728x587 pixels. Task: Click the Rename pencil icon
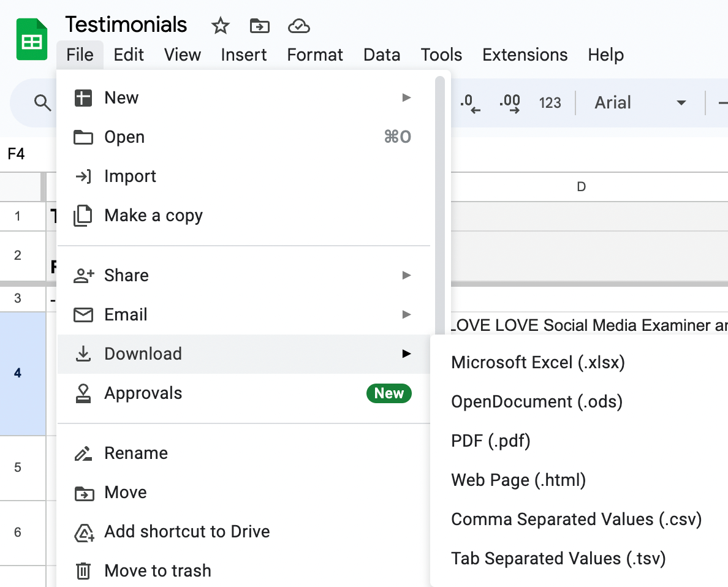click(x=83, y=453)
